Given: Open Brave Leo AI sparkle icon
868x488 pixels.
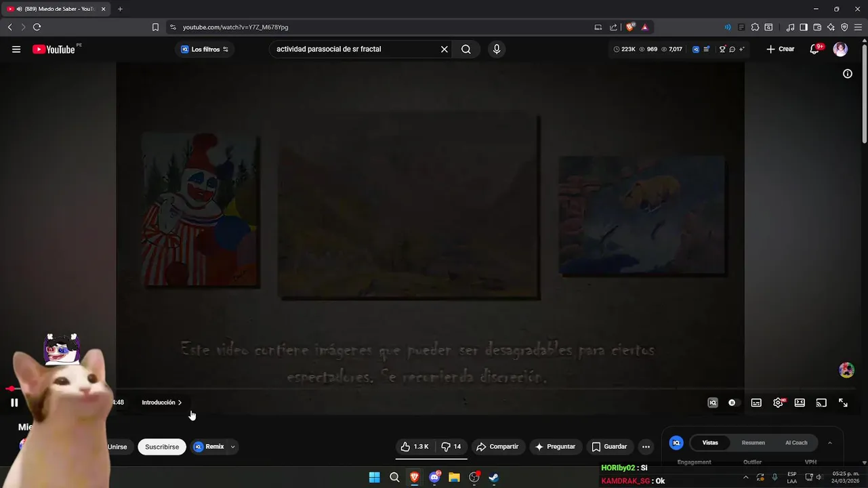Looking at the screenshot, I should click(x=831, y=27).
